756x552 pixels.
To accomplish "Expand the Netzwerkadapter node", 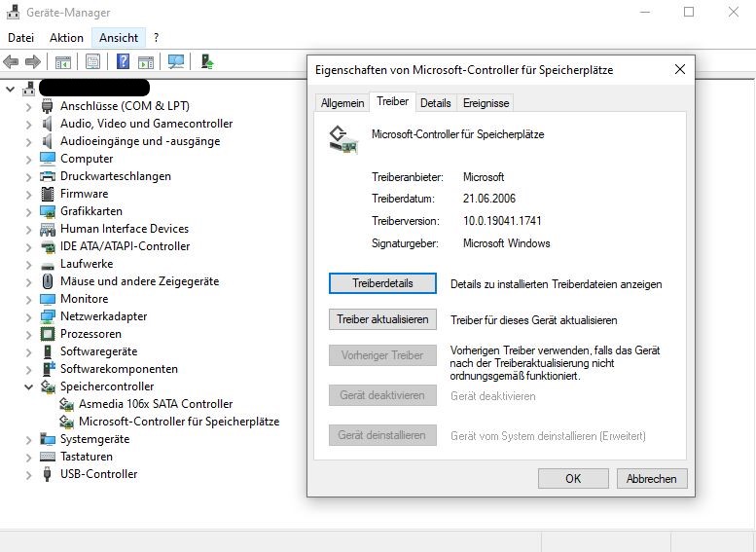I will pos(29,317).
